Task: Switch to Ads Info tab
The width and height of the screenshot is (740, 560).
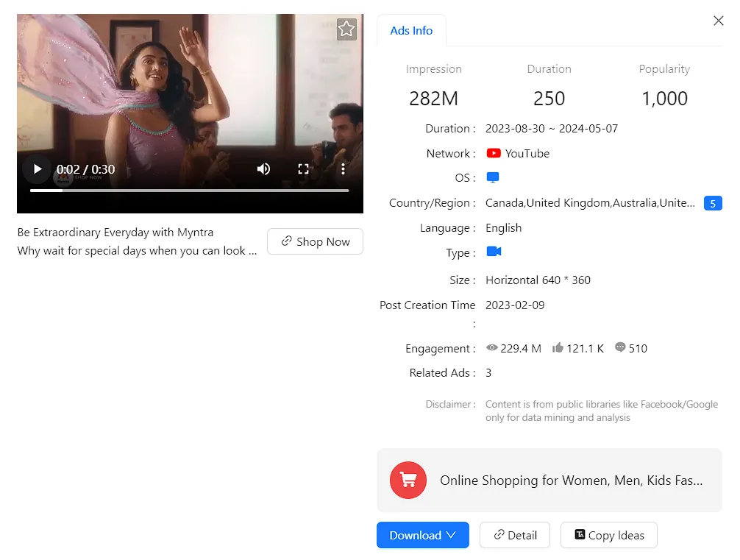Action: pyautogui.click(x=411, y=31)
